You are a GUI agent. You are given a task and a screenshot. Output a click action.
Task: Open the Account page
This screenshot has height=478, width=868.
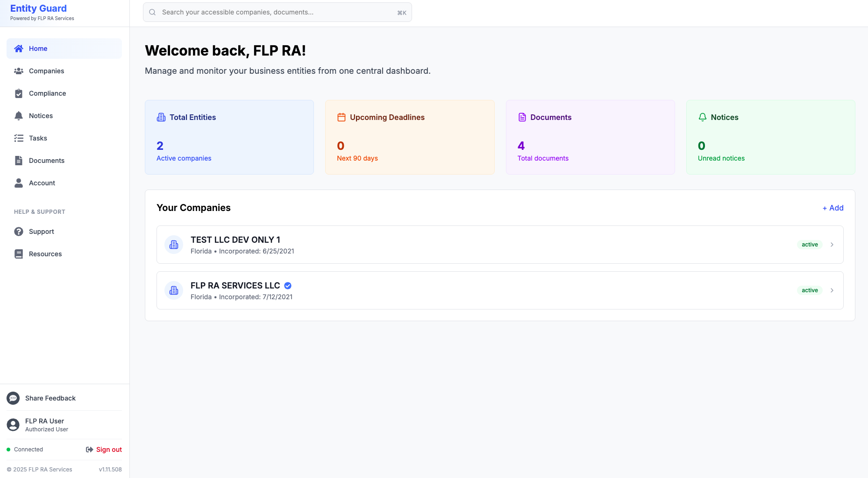[x=64, y=183]
